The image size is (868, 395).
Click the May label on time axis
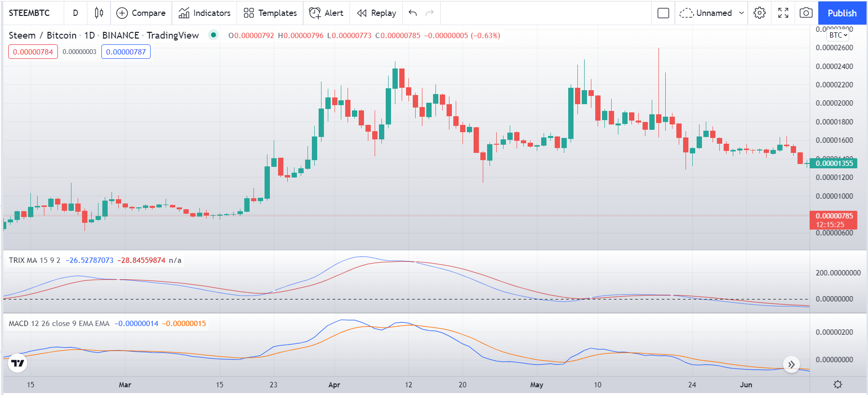(x=537, y=385)
